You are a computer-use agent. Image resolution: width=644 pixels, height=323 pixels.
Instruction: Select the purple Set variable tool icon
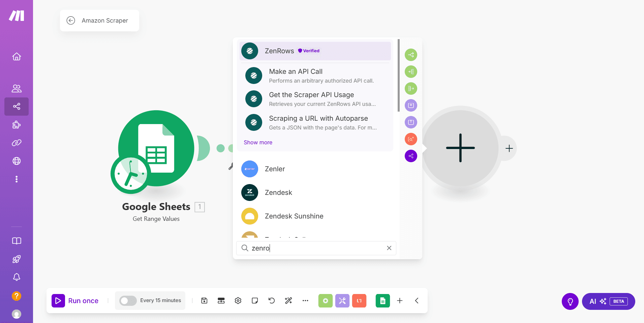tap(411, 106)
